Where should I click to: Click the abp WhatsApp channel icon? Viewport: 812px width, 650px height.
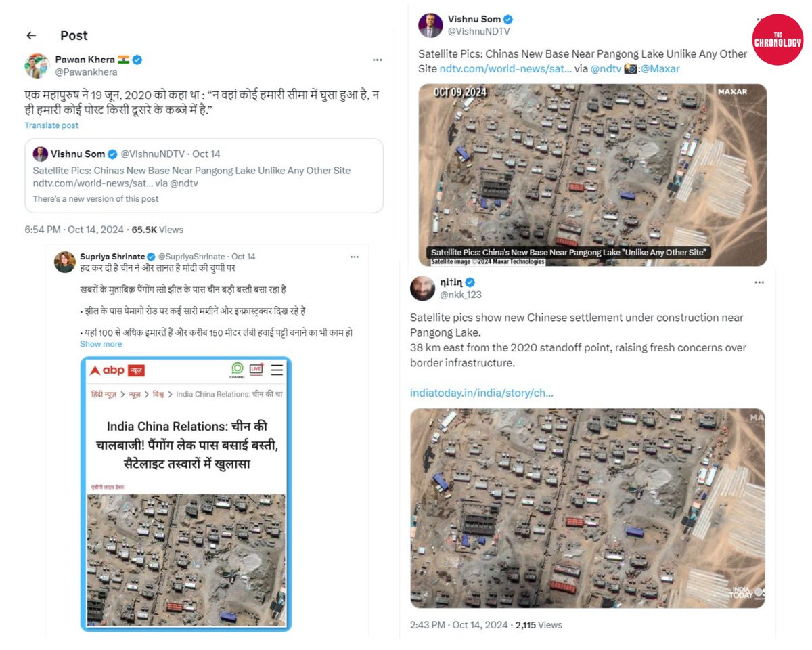237,370
